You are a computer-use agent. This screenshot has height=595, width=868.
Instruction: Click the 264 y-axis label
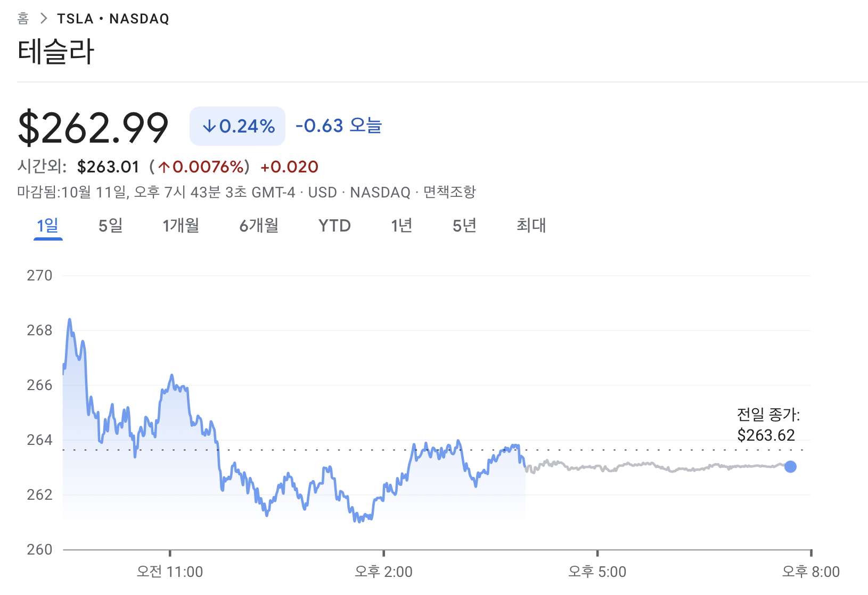point(39,440)
